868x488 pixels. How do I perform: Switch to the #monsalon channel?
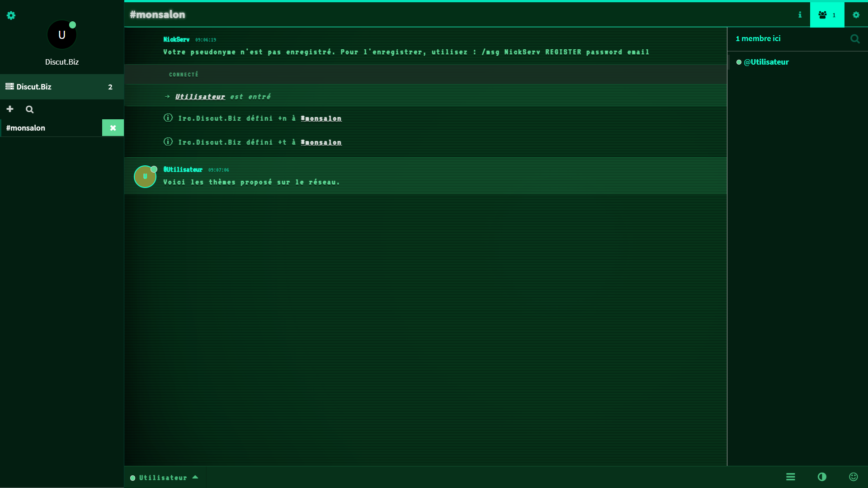pyautogui.click(x=26, y=128)
